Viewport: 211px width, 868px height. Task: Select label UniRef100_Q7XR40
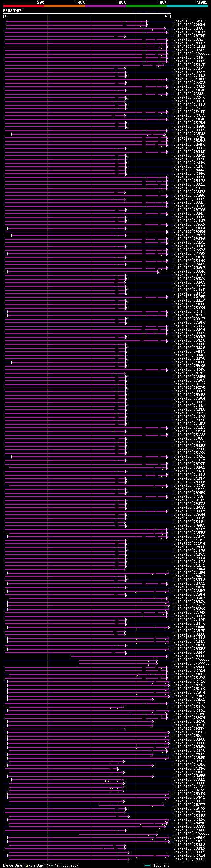point(190,119)
